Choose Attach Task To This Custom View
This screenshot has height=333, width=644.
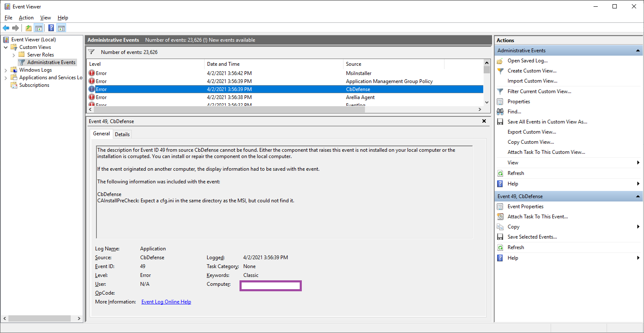[x=546, y=152]
